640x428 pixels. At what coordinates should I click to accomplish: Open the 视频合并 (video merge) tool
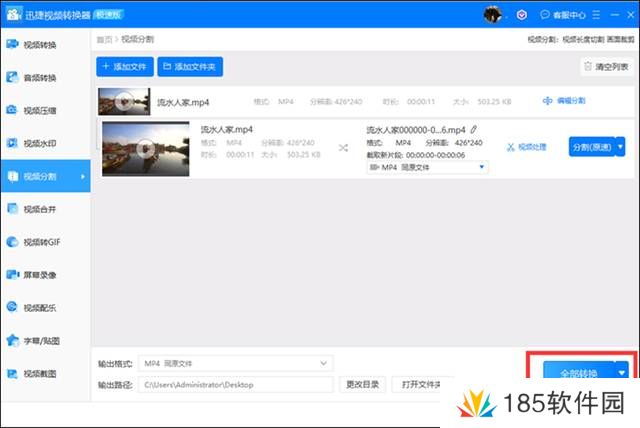(x=40, y=209)
